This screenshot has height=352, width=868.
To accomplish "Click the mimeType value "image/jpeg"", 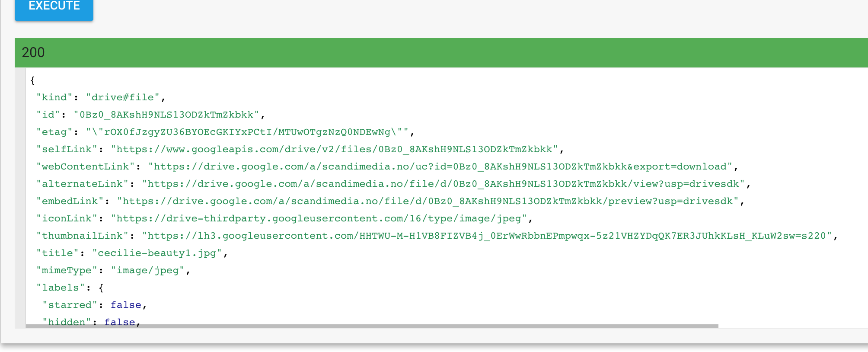I will pyautogui.click(x=148, y=270).
